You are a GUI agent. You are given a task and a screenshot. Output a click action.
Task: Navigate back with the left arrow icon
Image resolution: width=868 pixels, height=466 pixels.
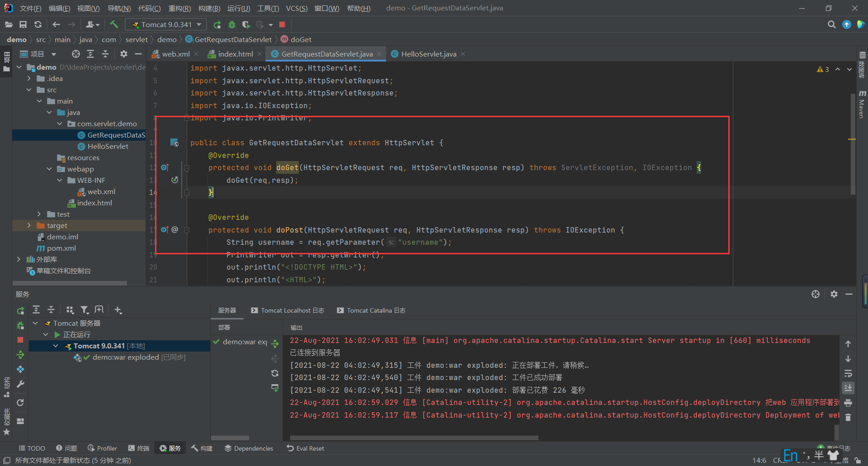(x=56, y=24)
